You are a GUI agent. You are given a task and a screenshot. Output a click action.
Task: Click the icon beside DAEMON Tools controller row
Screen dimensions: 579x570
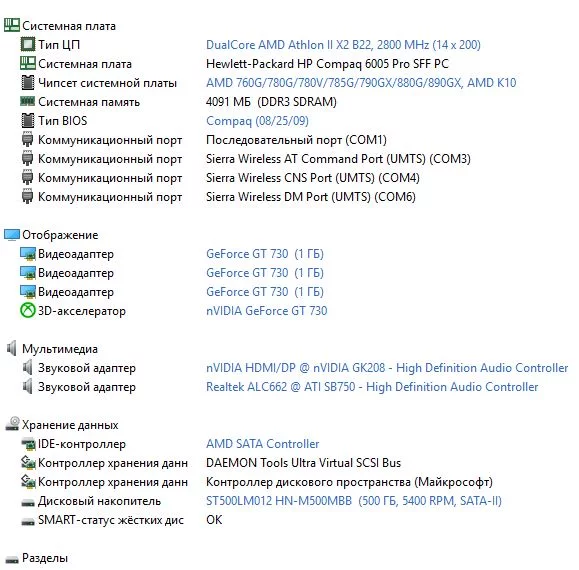pyautogui.click(x=28, y=463)
